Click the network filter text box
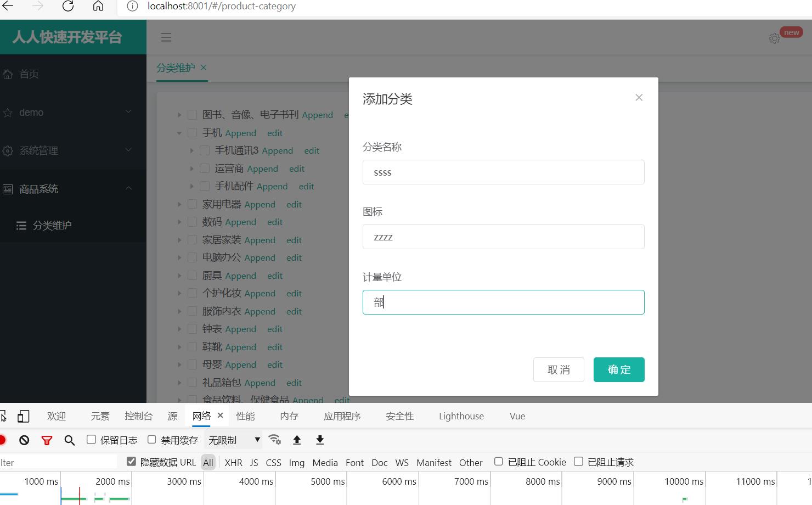 (x=58, y=462)
